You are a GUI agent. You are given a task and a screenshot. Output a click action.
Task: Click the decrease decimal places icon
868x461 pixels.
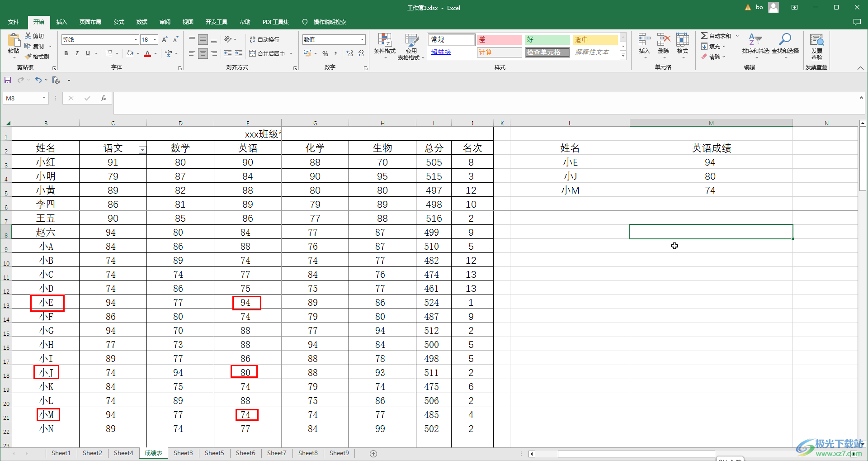click(360, 53)
